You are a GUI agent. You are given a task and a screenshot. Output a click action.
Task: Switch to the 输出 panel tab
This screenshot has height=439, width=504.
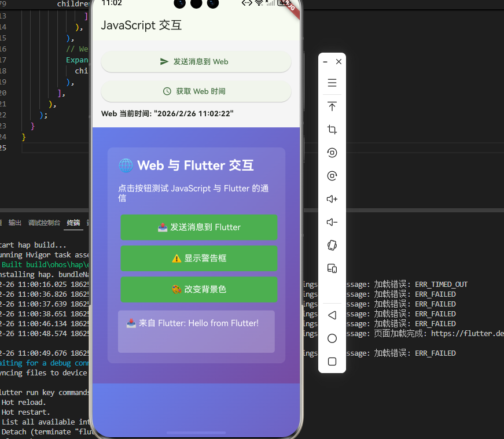tap(15, 223)
